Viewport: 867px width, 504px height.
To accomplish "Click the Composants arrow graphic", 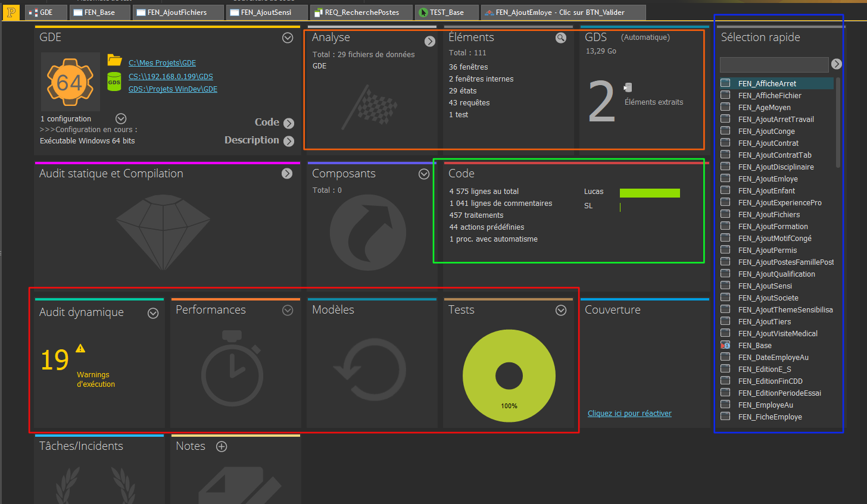I will (x=368, y=233).
